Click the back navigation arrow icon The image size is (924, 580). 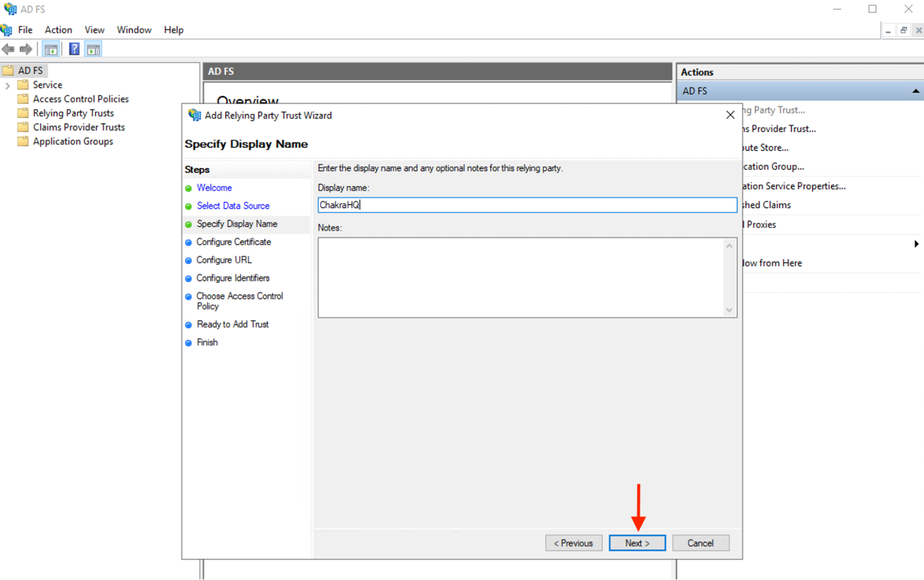(8, 49)
